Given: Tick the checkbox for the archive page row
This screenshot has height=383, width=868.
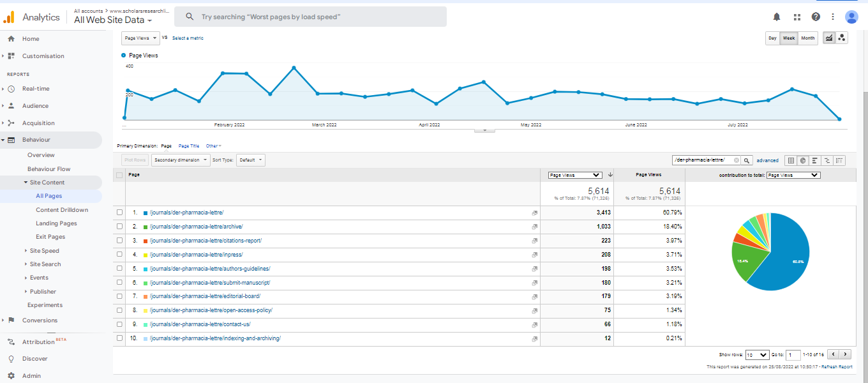Looking at the screenshot, I should coord(119,227).
